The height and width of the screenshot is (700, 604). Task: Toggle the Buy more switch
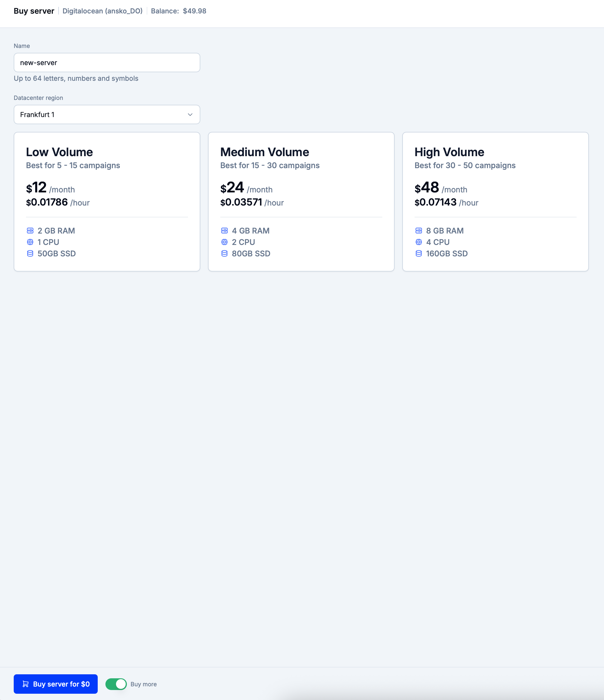tap(116, 684)
